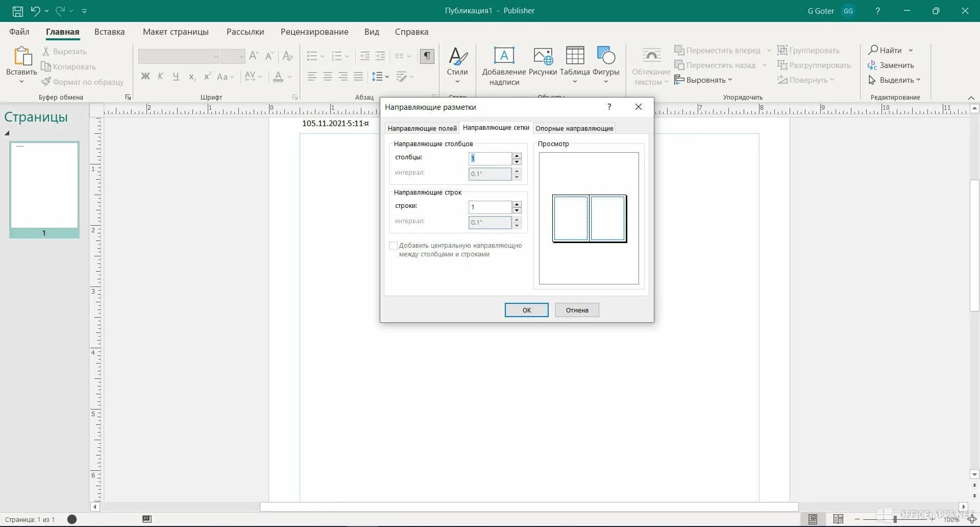This screenshot has width=980, height=527.
Task: Open Вид ribbon tab
Action: (x=372, y=32)
